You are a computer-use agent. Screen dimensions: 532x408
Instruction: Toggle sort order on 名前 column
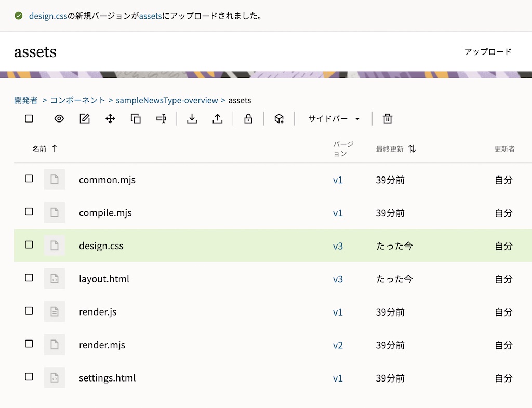click(55, 149)
